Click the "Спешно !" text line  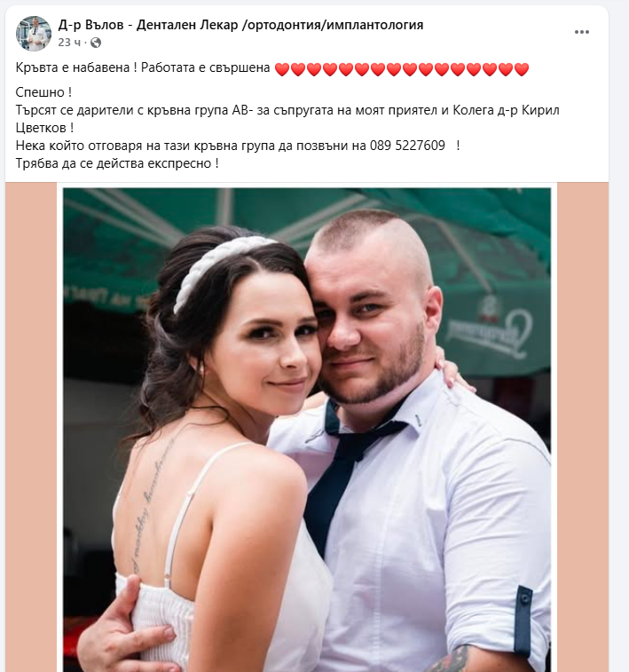(43, 92)
